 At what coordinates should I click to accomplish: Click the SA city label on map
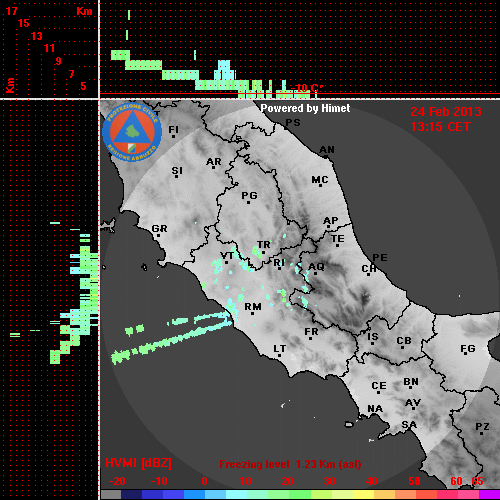coord(409,425)
